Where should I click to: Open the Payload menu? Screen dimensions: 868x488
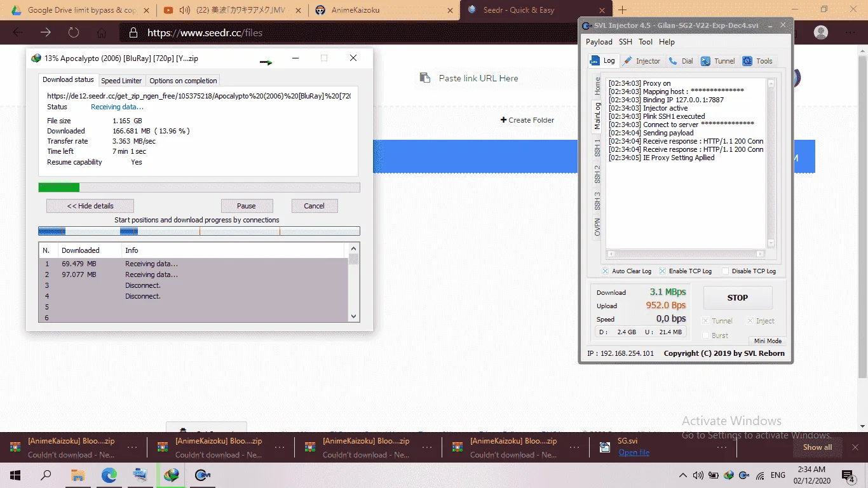(599, 42)
